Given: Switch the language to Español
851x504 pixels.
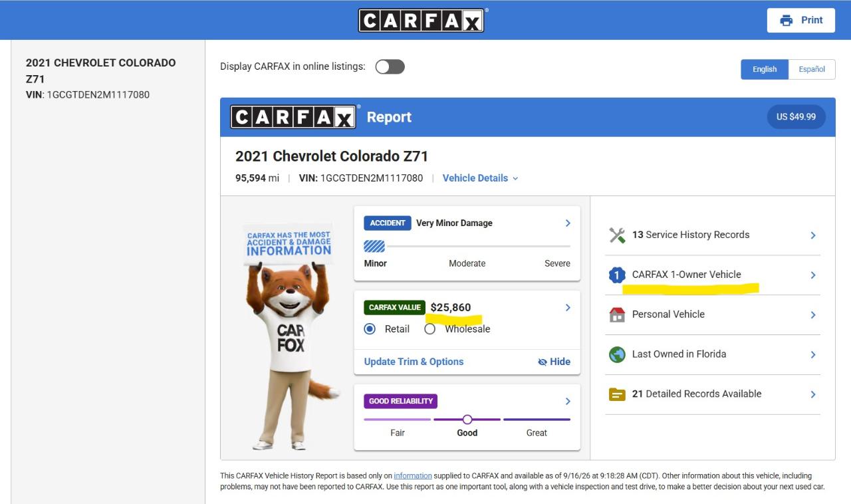Looking at the screenshot, I should 812,69.
